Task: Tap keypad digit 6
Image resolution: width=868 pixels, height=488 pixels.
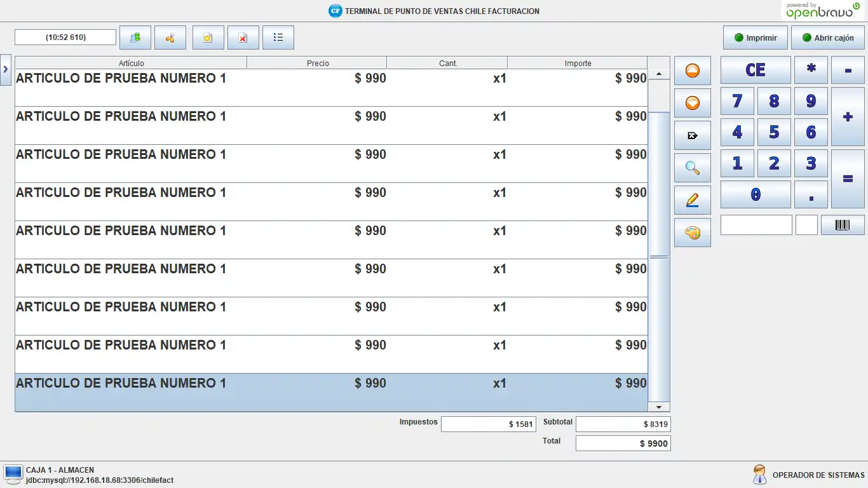Action: [x=811, y=132]
